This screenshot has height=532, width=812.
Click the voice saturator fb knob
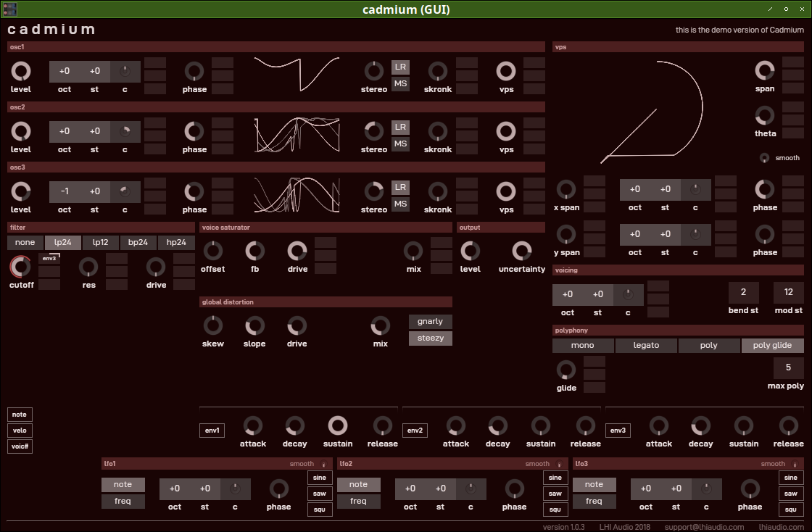[254, 251]
